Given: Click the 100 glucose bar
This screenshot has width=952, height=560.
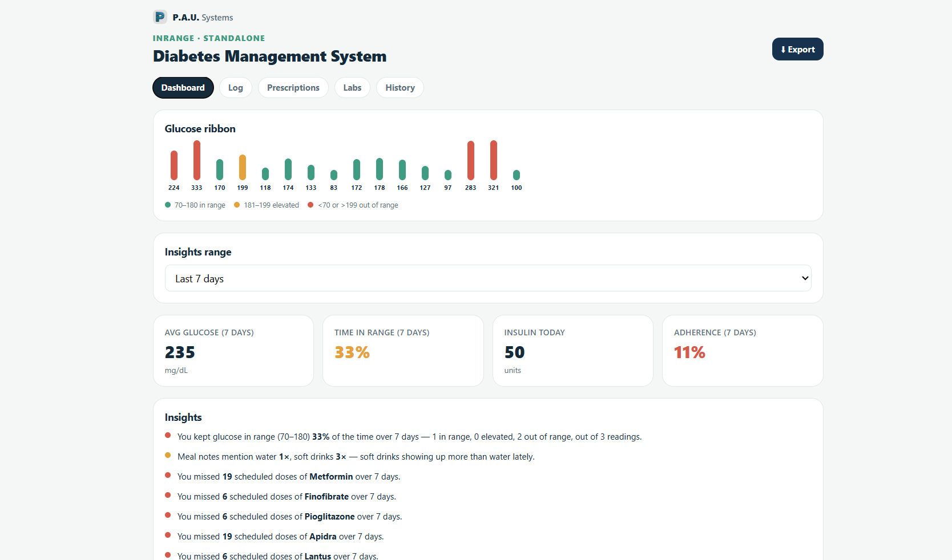Looking at the screenshot, I should 517,175.
